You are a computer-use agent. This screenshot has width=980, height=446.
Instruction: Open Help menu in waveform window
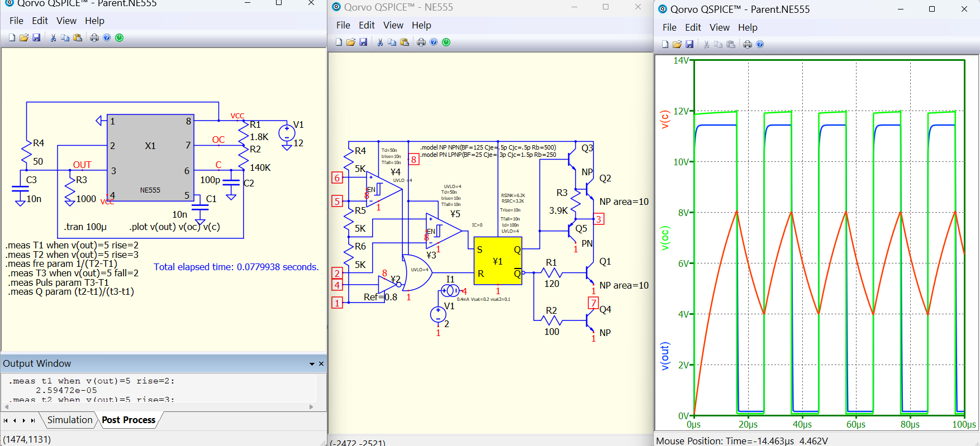click(748, 27)
